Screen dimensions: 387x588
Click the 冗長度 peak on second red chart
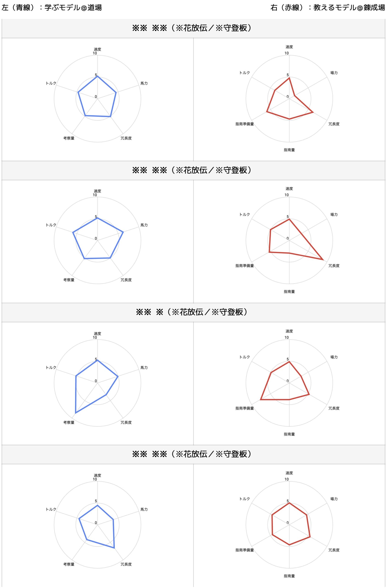tap(323, 260)
